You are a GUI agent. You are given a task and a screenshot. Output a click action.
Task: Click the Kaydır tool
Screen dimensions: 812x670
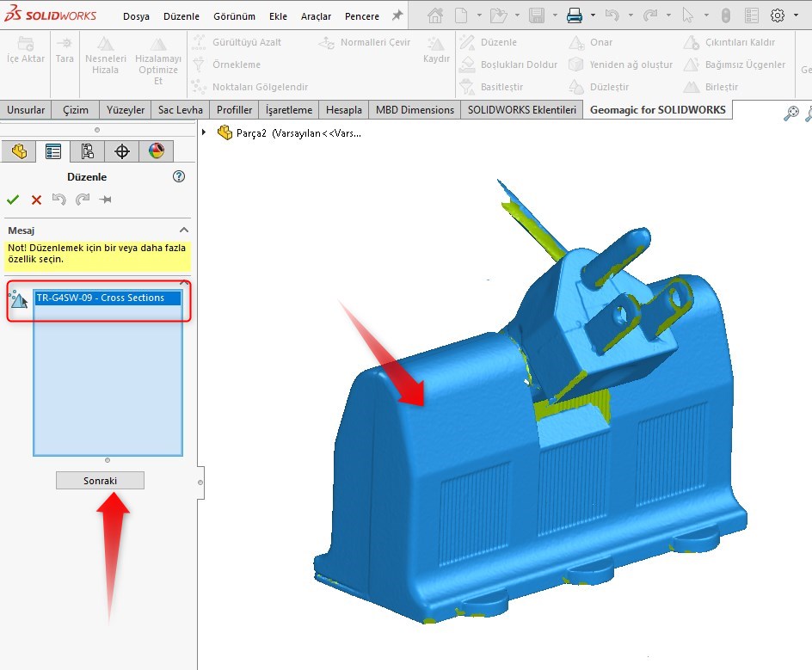pos(436,50)
